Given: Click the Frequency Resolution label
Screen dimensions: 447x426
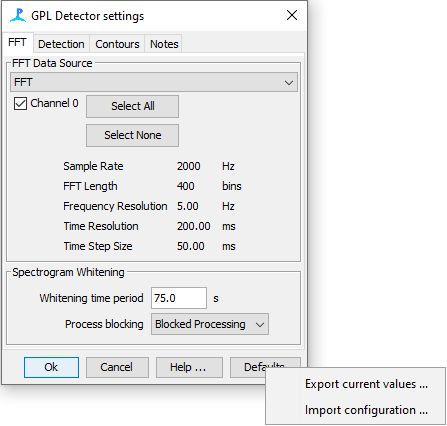Looking at the screenshot, I should pos(115,206).
